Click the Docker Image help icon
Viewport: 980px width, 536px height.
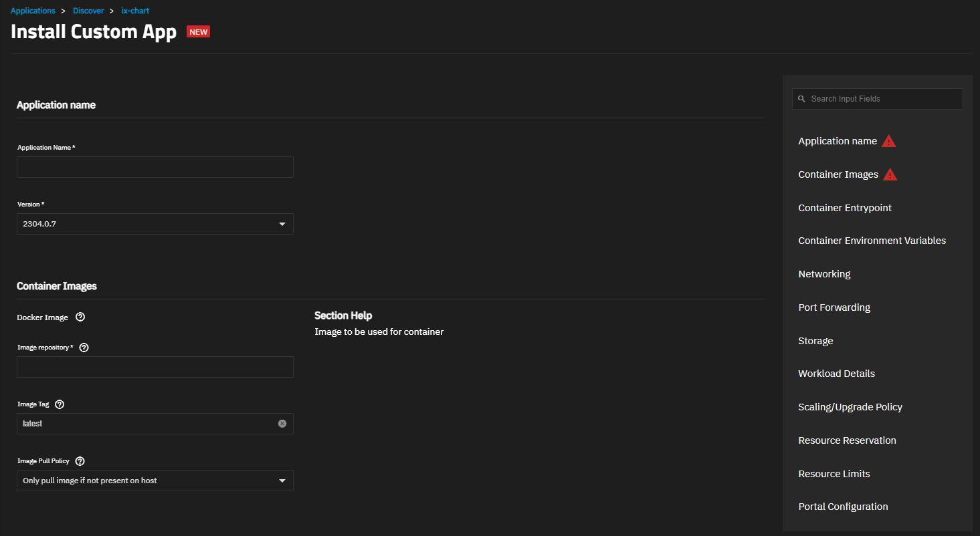80,317
